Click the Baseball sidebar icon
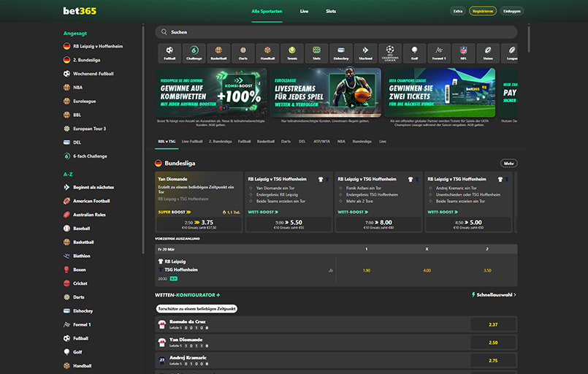The image size is (588, 374). [x=66, y=228]
